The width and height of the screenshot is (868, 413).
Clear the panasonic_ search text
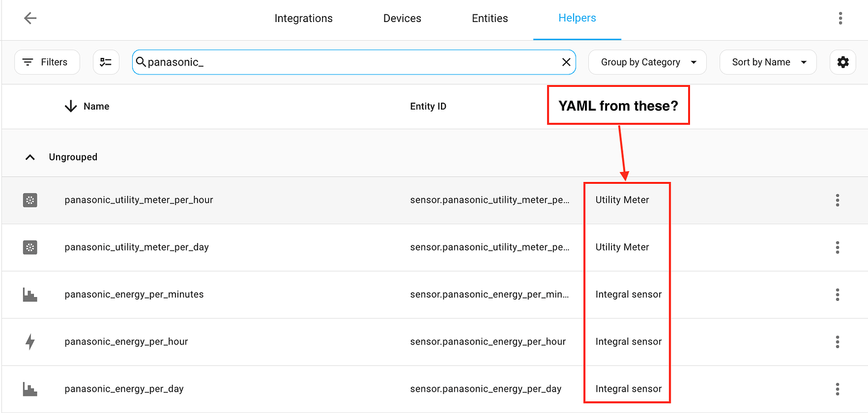tap(566, 62)
